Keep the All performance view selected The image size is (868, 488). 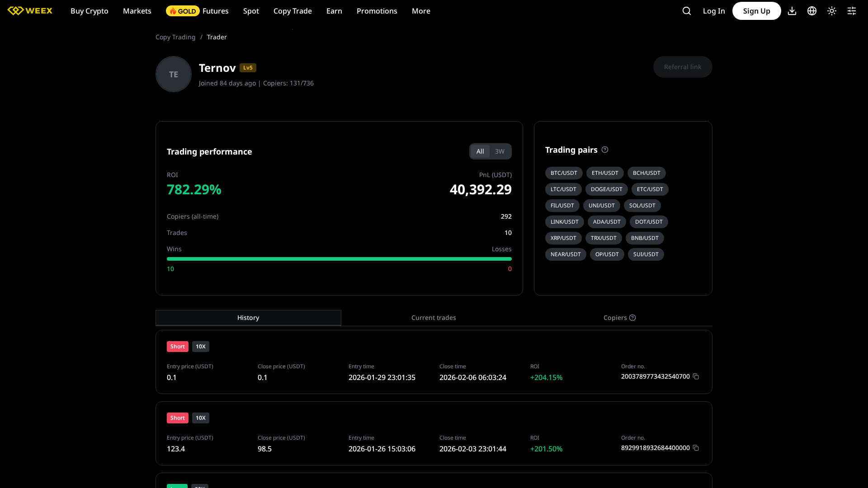(480, 151)
